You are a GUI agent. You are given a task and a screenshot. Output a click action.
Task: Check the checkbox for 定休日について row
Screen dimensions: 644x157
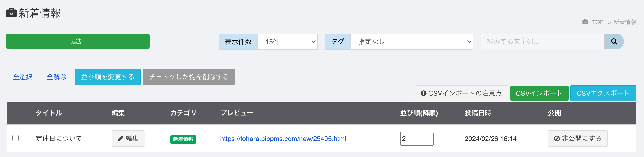click(16, 138)
